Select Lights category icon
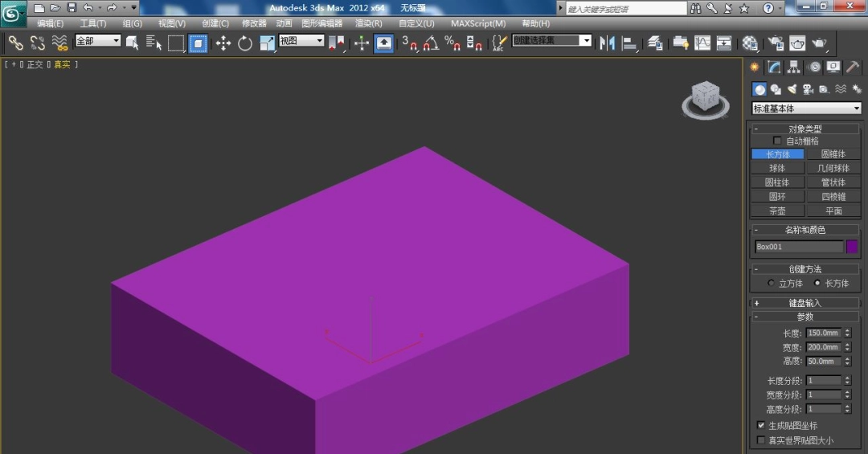Screen dimensions: 868x454 point(792,89)
